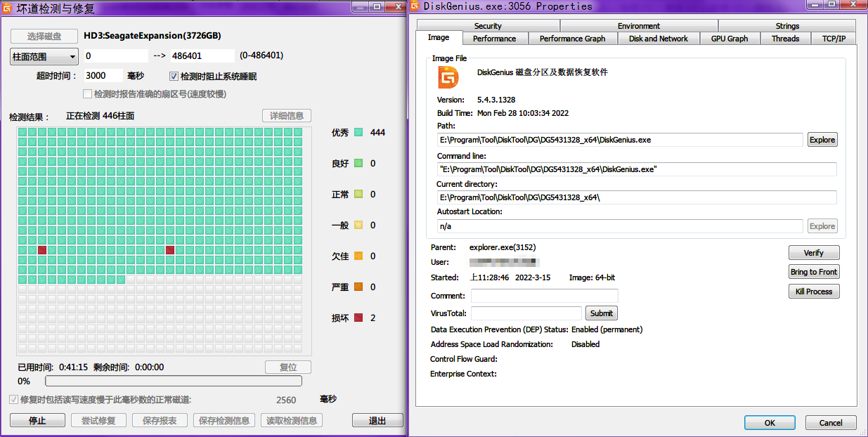
Task: Click the DiskGenius icon in the Properties window title bar
Action: point(414,6)
